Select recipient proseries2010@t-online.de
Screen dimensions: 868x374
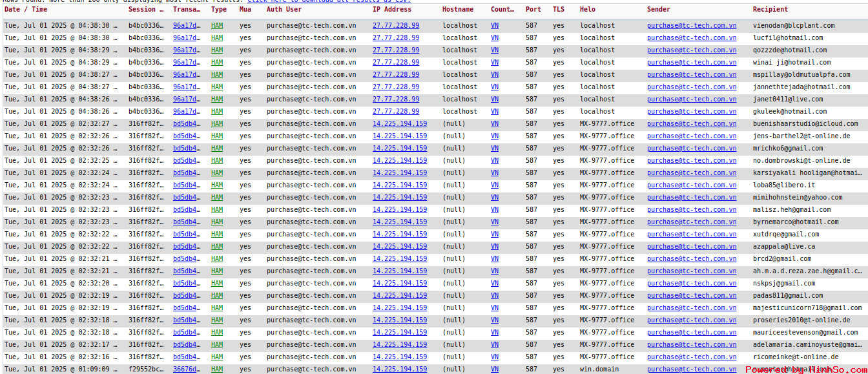pyautogui.click(x=801, y=320)
